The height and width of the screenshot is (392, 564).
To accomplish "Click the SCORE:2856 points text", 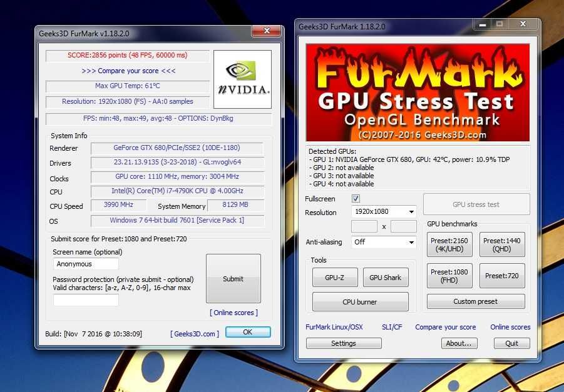I will point(127,56).
